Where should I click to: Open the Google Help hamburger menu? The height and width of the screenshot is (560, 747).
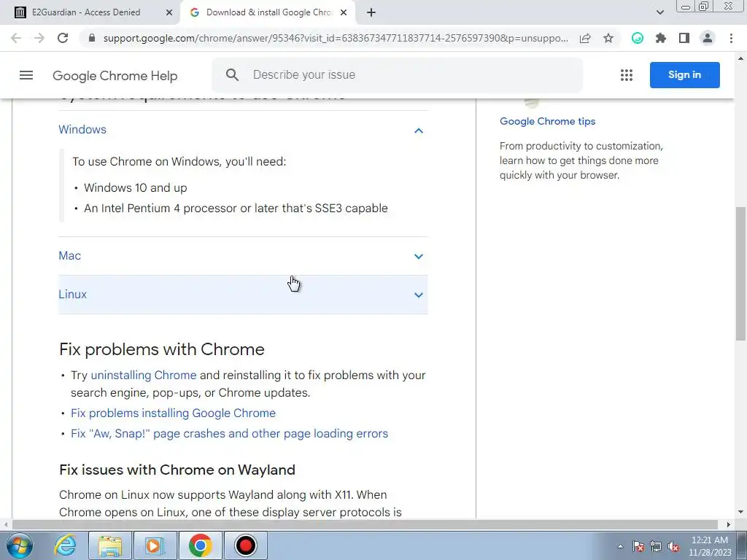26,75
